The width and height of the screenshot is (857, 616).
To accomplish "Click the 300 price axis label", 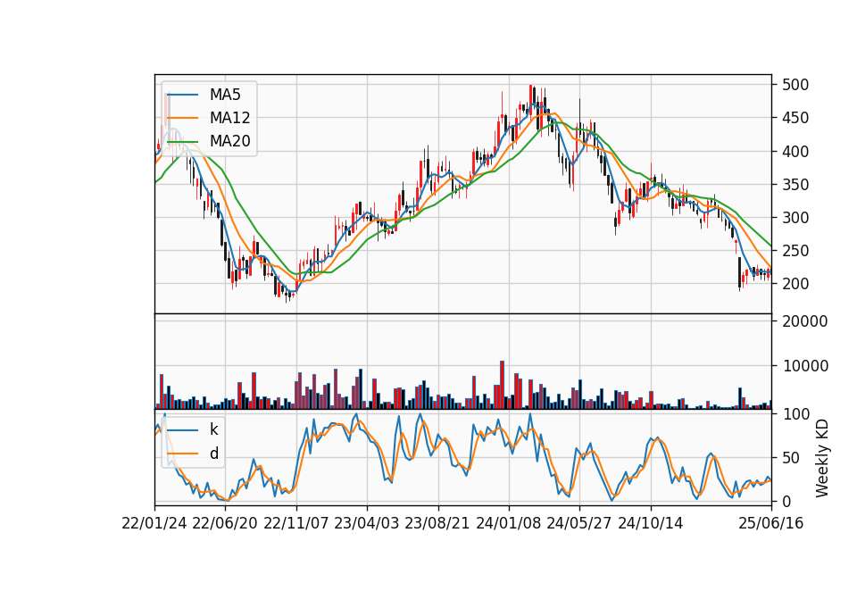I will coord(795,218).
